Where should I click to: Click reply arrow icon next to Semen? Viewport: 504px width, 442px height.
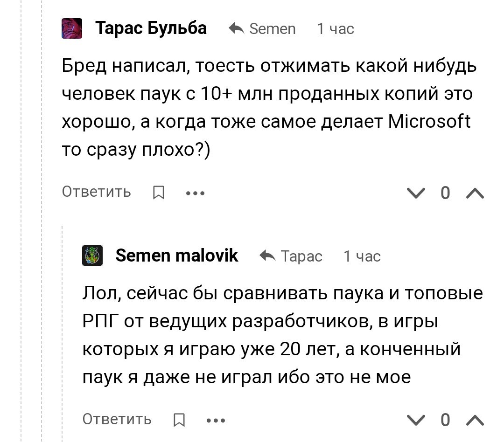coord(236,28)
